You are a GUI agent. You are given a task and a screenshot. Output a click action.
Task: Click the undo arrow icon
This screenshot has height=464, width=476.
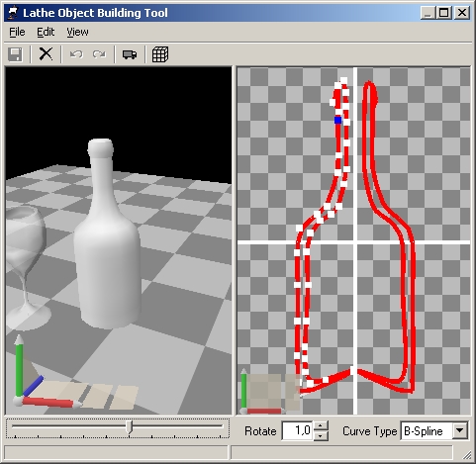[76, 54]
